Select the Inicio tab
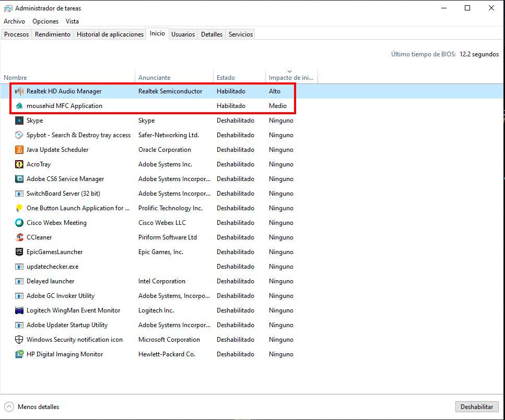The width and height of the screenshot is (505, 420). point(157,33)
